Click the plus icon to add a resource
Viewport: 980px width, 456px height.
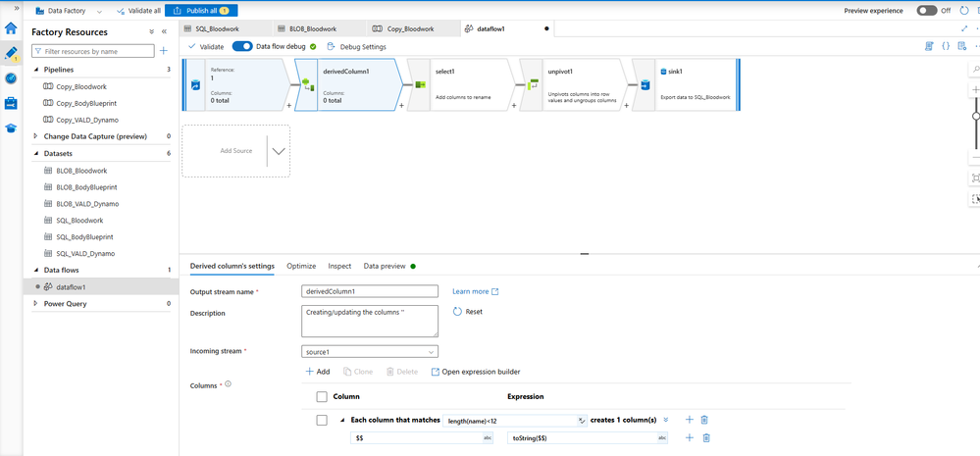(163, 51)
